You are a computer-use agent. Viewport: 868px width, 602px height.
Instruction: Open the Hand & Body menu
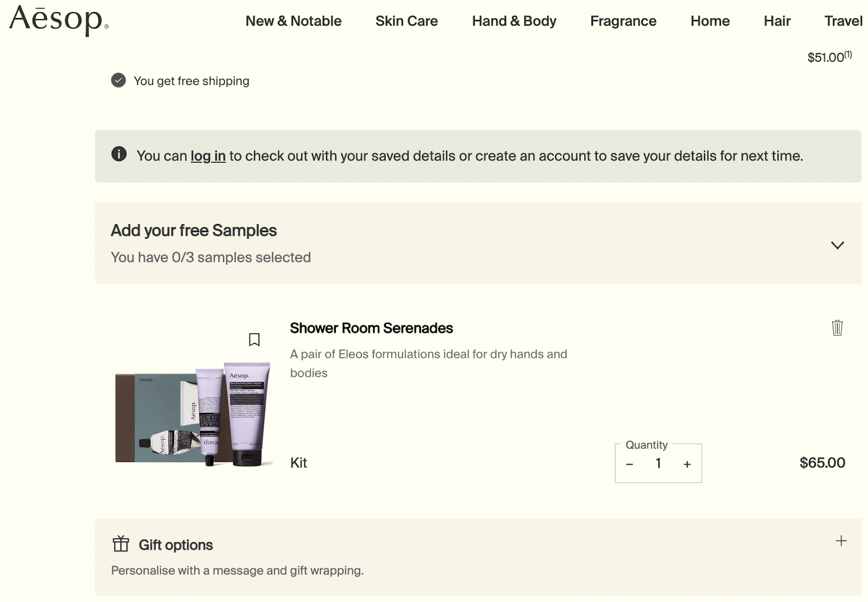click(x=514, y=21)
